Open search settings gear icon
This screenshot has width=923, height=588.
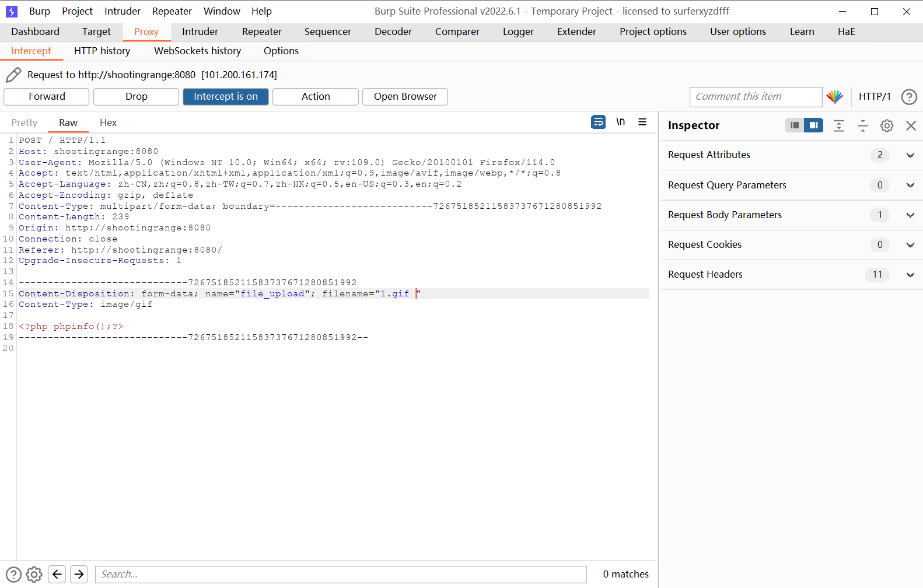[x=34, y=575]
